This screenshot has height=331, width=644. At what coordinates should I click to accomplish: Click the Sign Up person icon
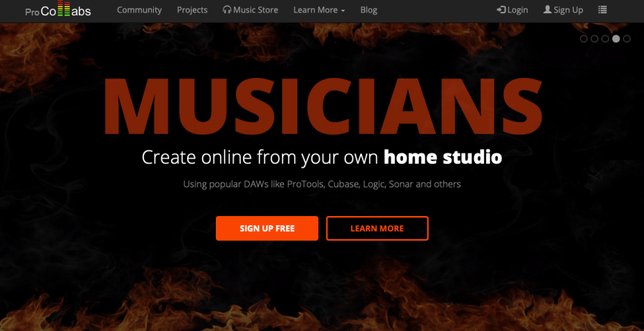tap(547, 10)
